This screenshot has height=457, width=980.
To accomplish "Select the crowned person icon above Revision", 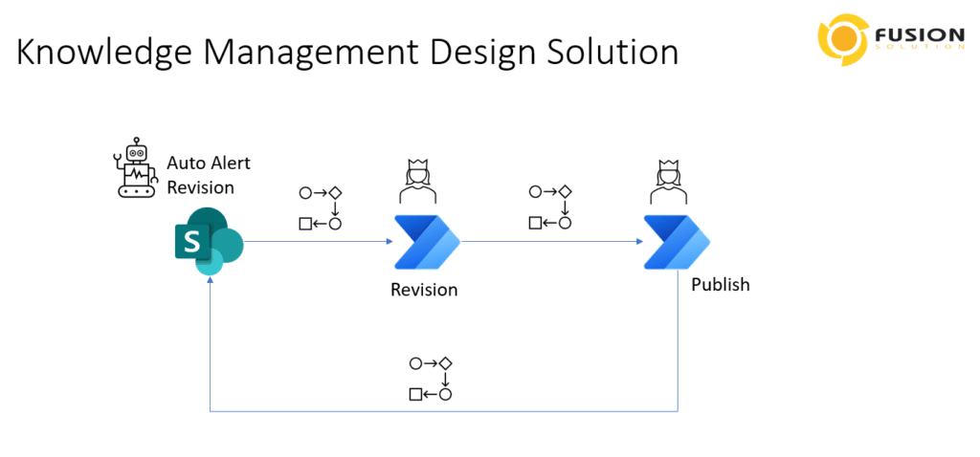I will coord(417,182).
